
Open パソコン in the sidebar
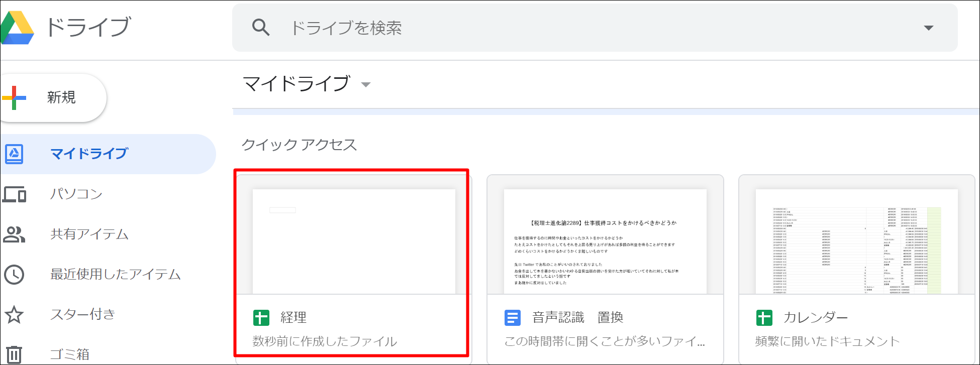tap(76, 194)
